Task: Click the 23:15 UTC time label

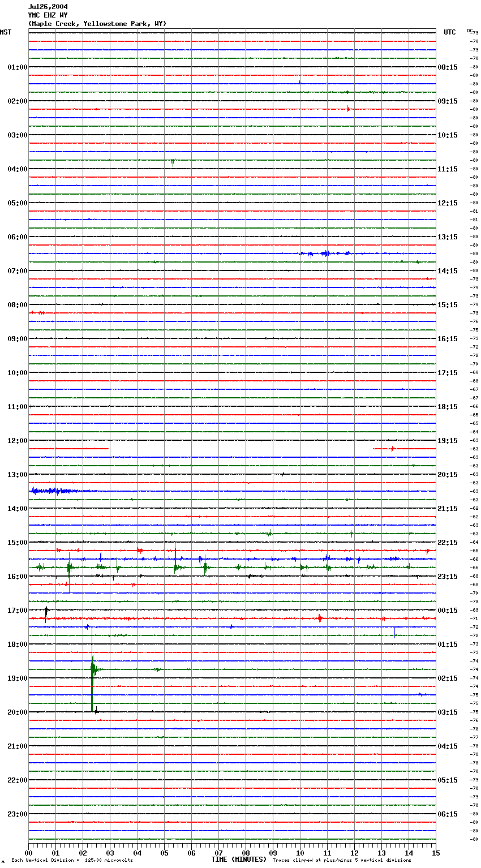Action: pyautogui.click(x=448, y=577)
